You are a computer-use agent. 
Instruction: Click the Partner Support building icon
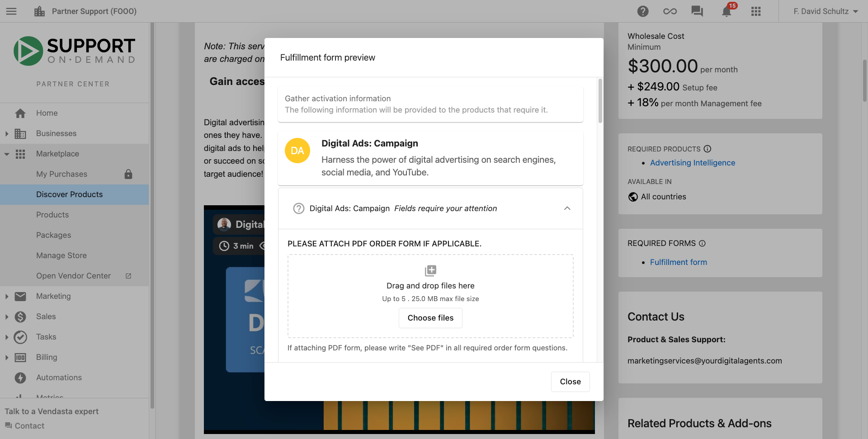pos(39,11)
